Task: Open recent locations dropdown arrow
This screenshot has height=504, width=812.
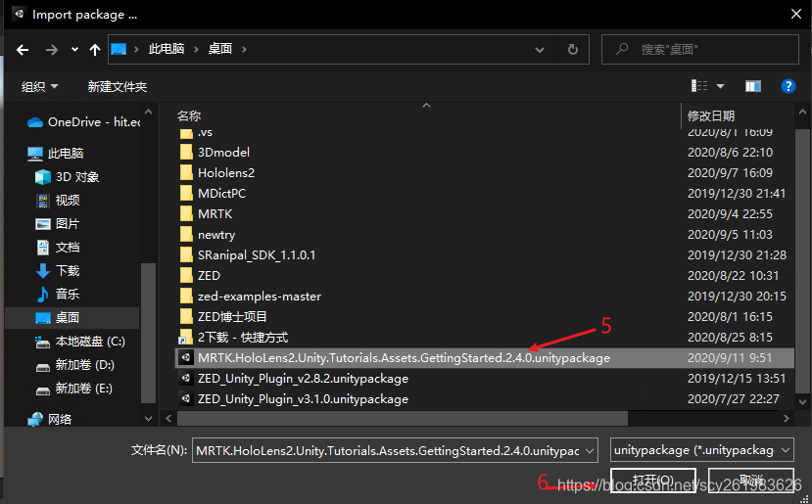Action: [74, 50]
